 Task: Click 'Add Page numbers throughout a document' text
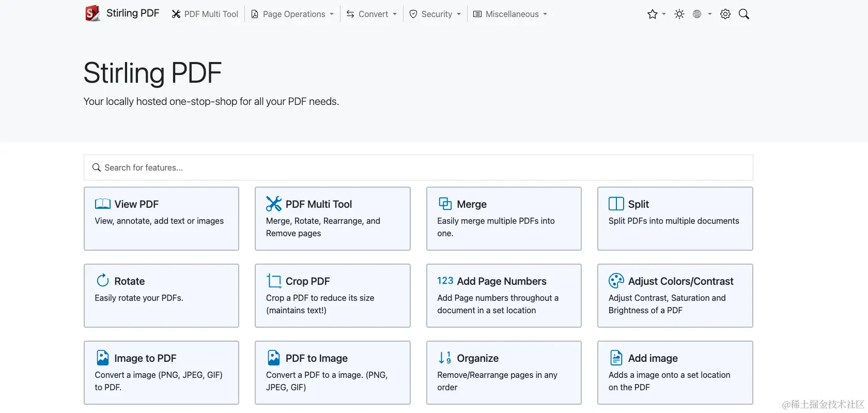pyautogui.click(x=498, y=304)
